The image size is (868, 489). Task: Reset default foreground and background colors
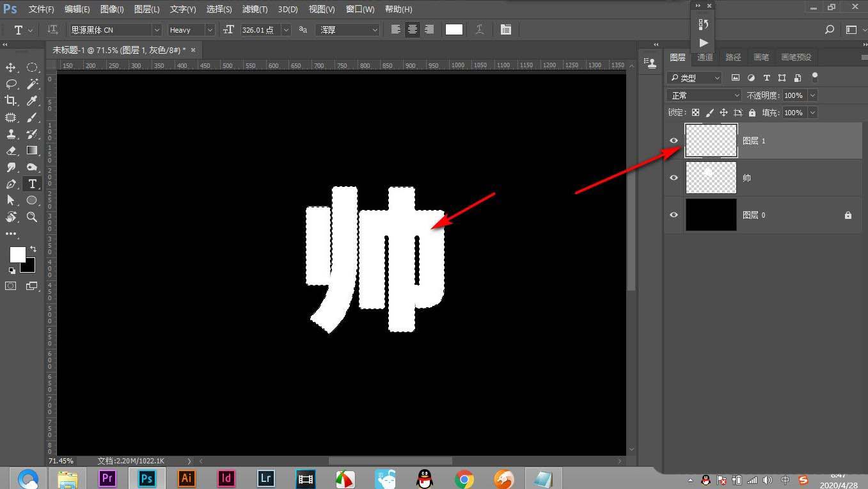coord(12,270)
